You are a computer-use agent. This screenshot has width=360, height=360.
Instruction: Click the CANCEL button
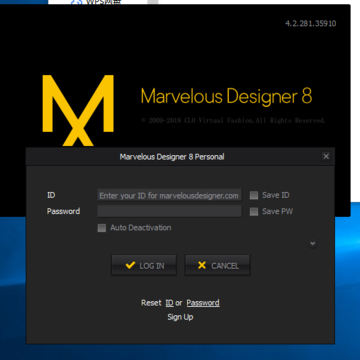pyautogui.click(x=217, y=265)
